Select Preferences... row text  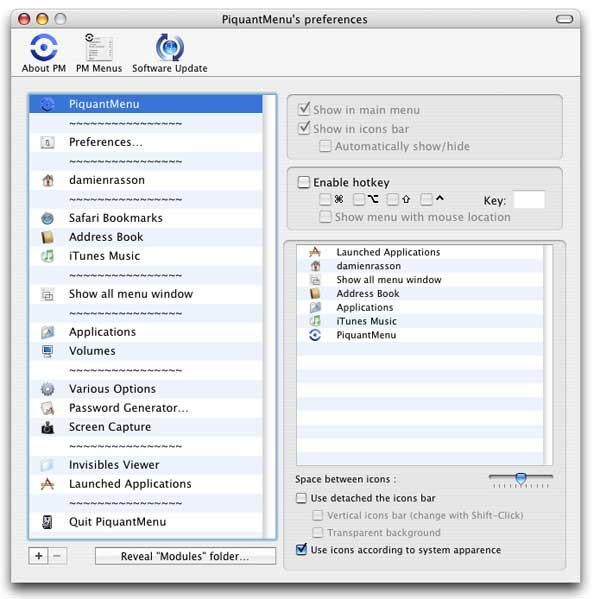[x=106, y=142]
